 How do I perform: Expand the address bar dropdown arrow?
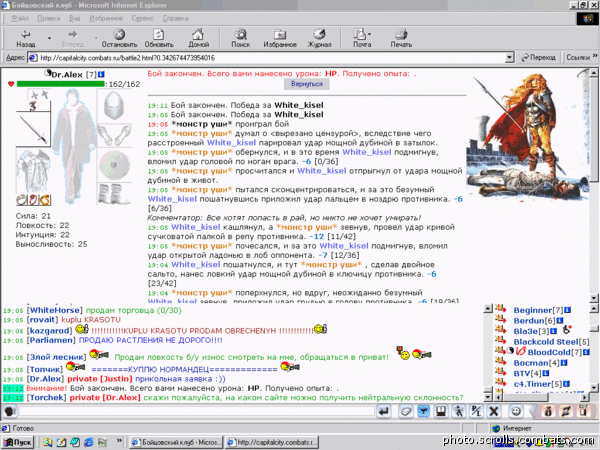pos(509,58)
